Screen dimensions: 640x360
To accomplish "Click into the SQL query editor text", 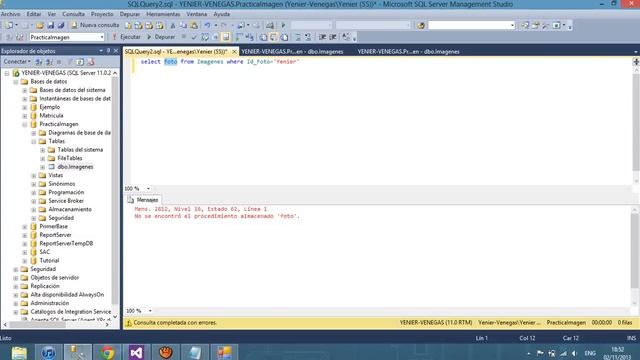I will pyautogui.click(x=220, y=62).
